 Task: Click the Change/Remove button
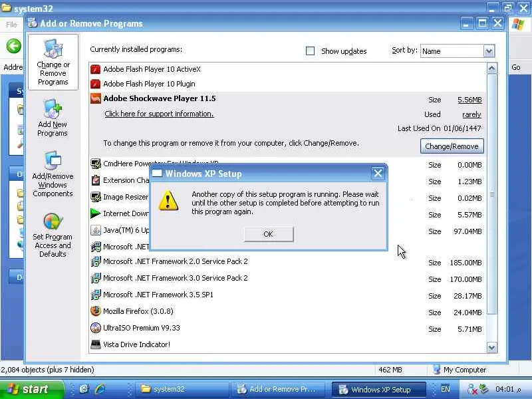point(452,146)
